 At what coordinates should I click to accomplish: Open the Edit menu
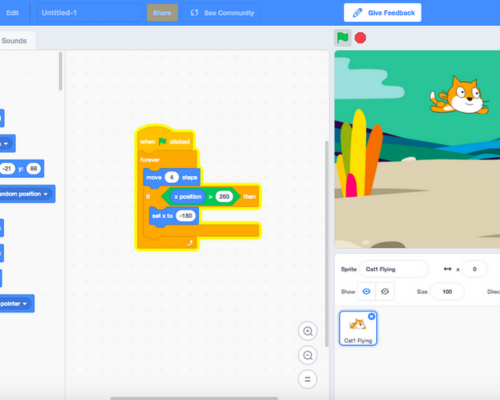tap(12, 13)
